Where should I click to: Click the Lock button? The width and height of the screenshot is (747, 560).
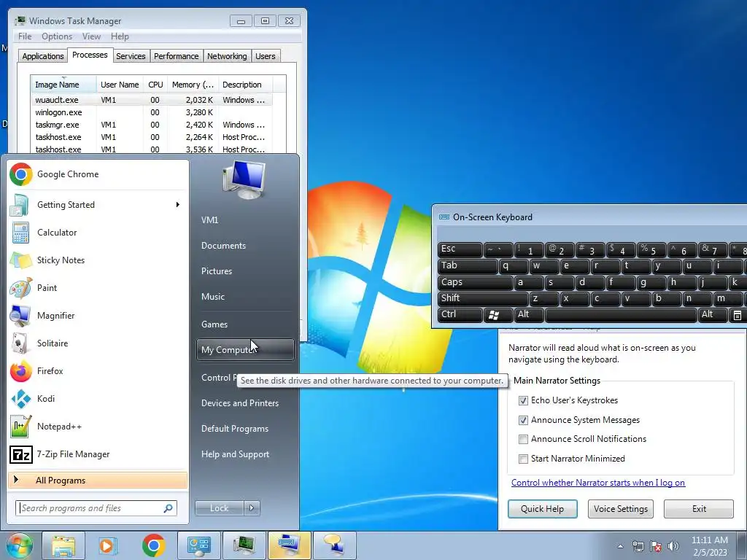coord(219,508)
